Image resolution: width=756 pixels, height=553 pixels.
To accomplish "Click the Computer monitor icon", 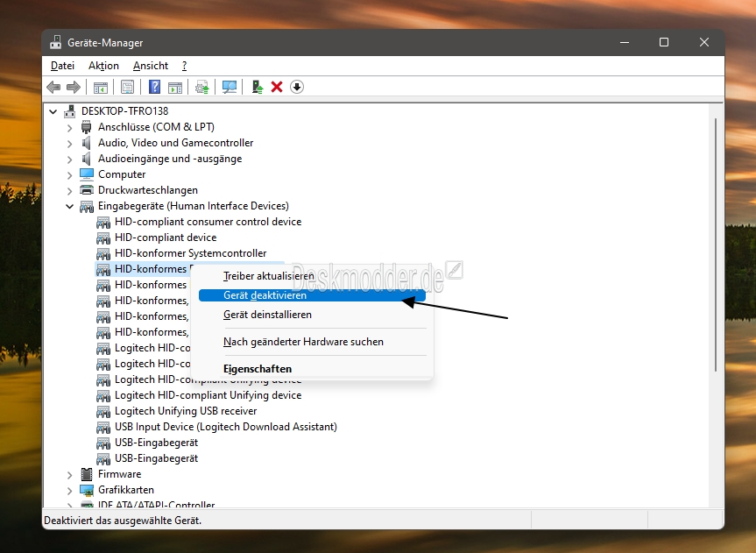I will click(x=87, y=174).
